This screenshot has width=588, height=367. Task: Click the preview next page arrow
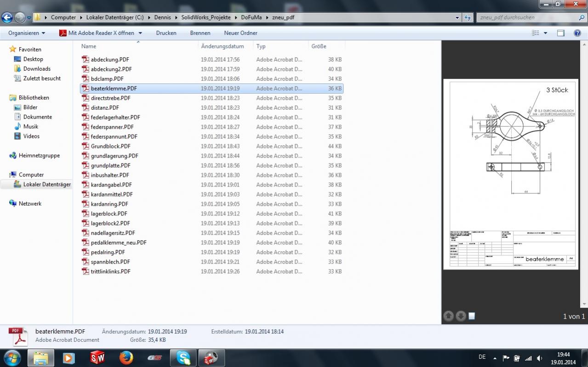coord(460,316)
